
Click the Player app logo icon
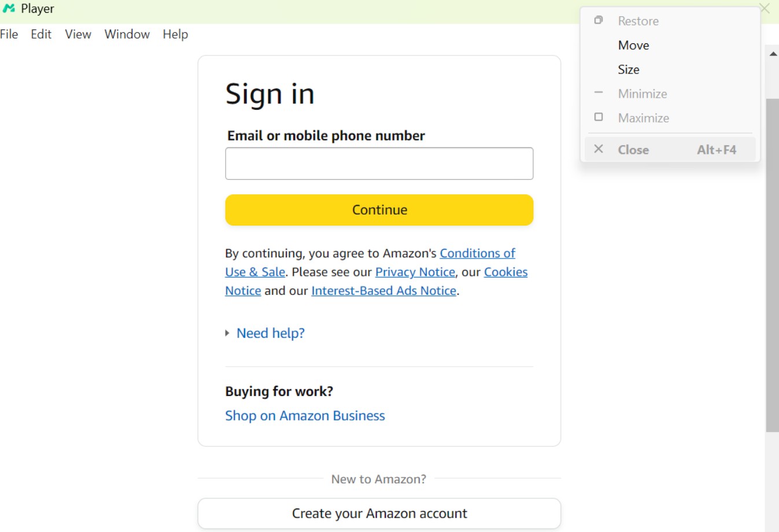click(9, 9)
